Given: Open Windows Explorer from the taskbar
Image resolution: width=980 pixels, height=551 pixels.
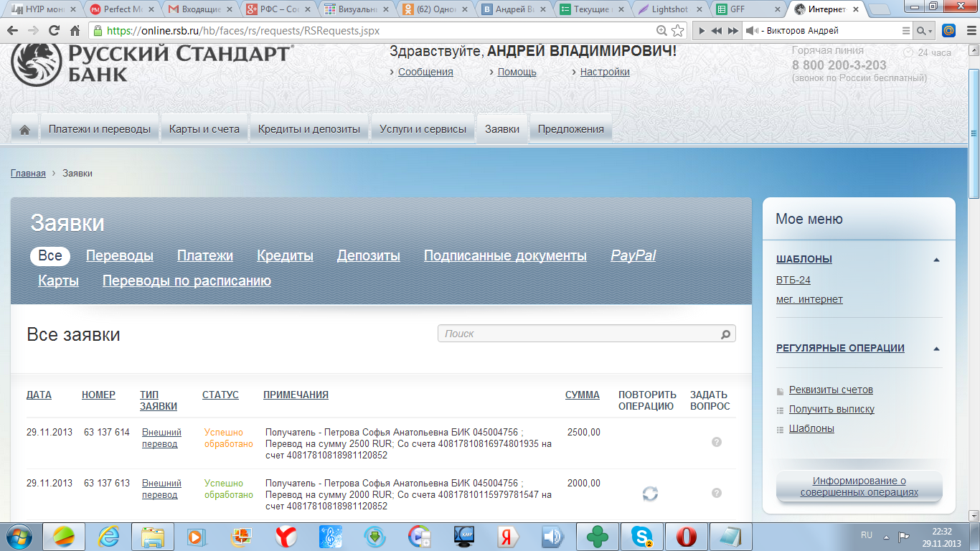Looking at the screenshot, I should click(154, 537).
